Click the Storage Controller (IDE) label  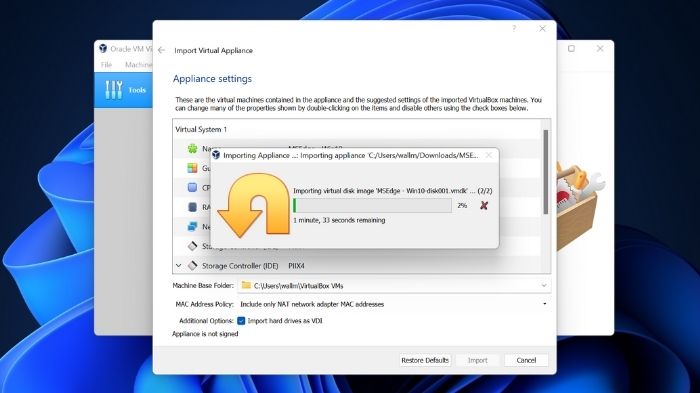tap(240, 266)
